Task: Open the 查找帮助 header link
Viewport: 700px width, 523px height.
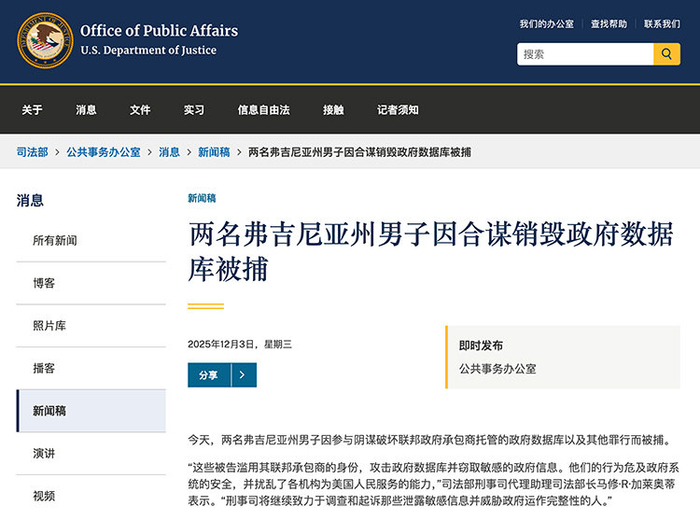Action: click(608, 24)
